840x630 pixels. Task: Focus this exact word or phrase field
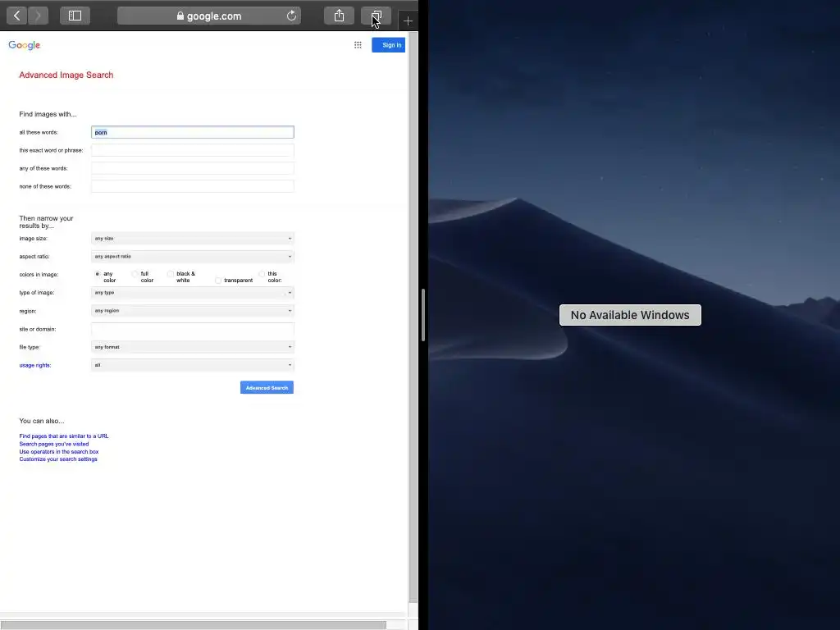192,150
